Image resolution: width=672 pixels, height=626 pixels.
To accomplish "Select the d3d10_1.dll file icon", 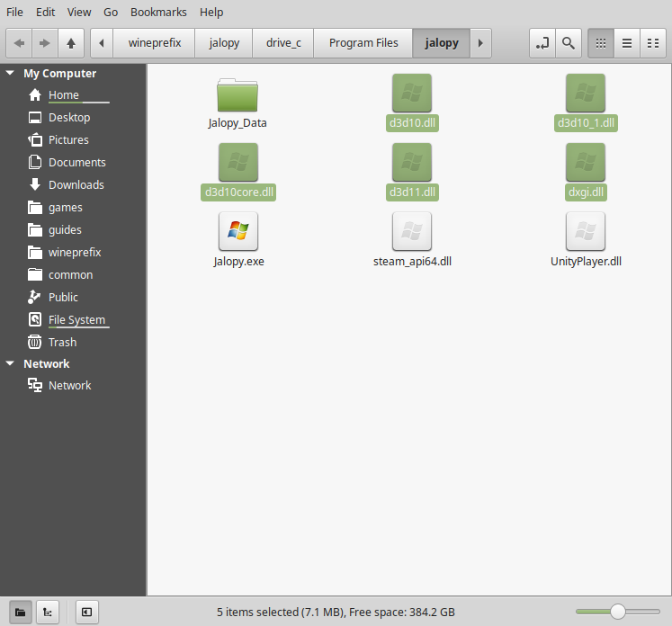I will (x=586, y=93).
